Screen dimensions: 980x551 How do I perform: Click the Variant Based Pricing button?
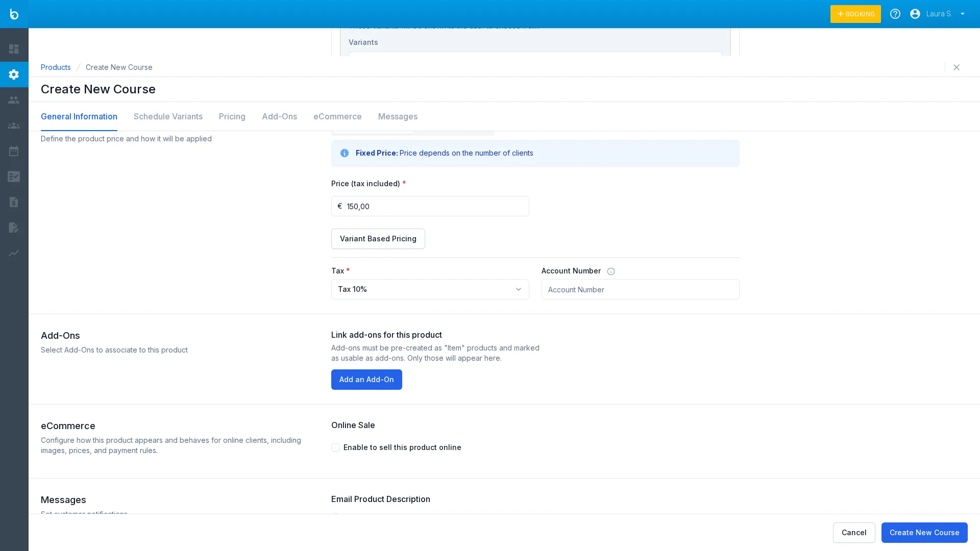pos(378,239)
